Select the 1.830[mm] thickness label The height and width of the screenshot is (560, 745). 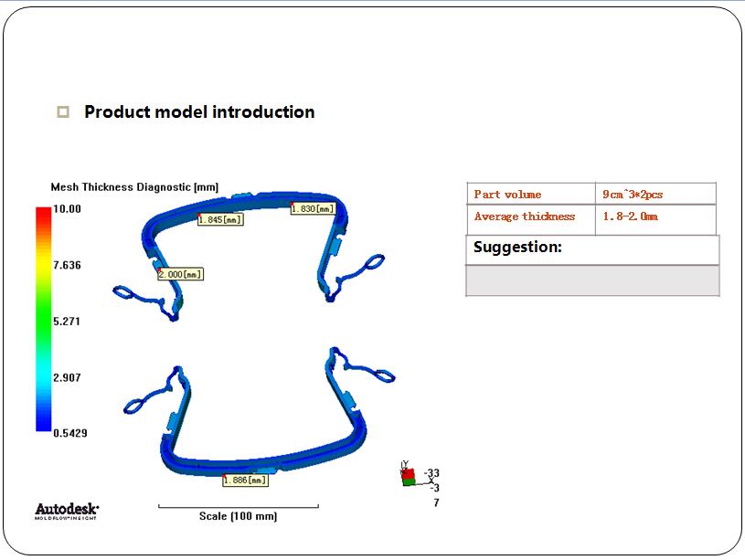[312, 209]
